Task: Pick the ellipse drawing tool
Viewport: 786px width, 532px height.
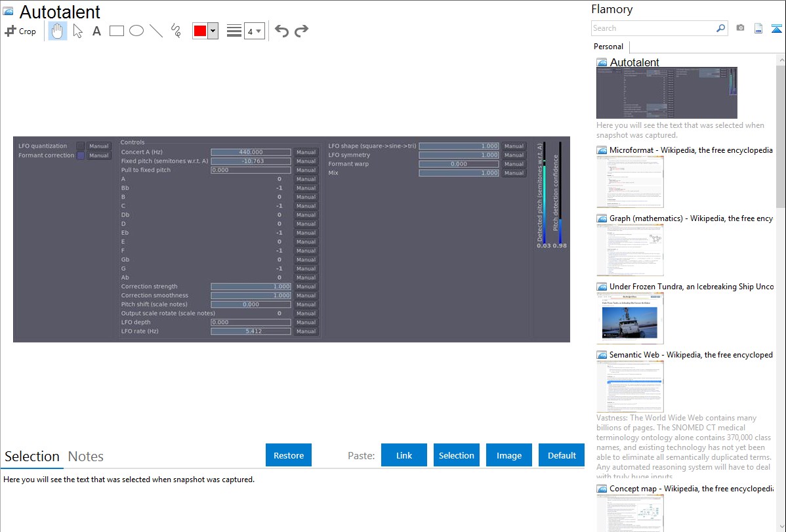Action: (x=136, y=31)
